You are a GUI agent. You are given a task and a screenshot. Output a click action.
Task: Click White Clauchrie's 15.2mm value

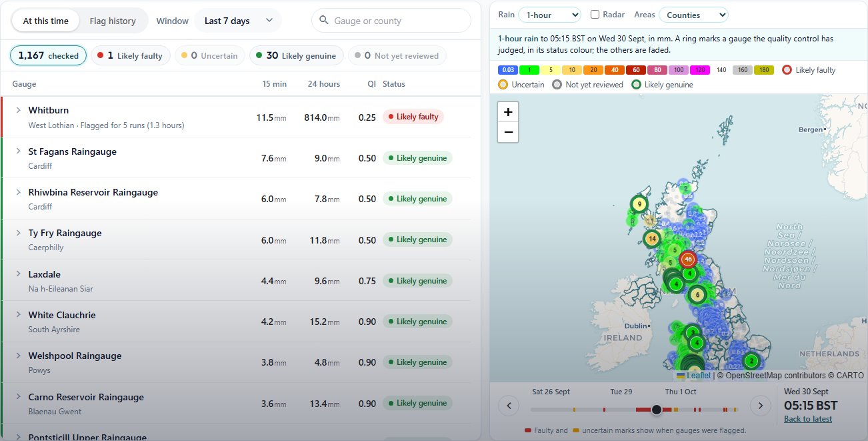click(x=324, y=322)
